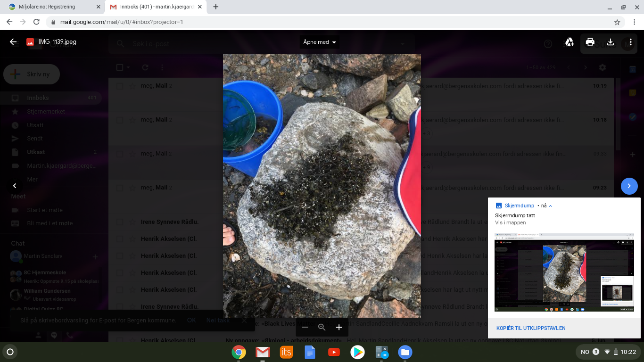Click 'Nei takk' on notification prompt
Viewport: 644px width, 362px height.
pyautogui.click(x=218, y=320)
